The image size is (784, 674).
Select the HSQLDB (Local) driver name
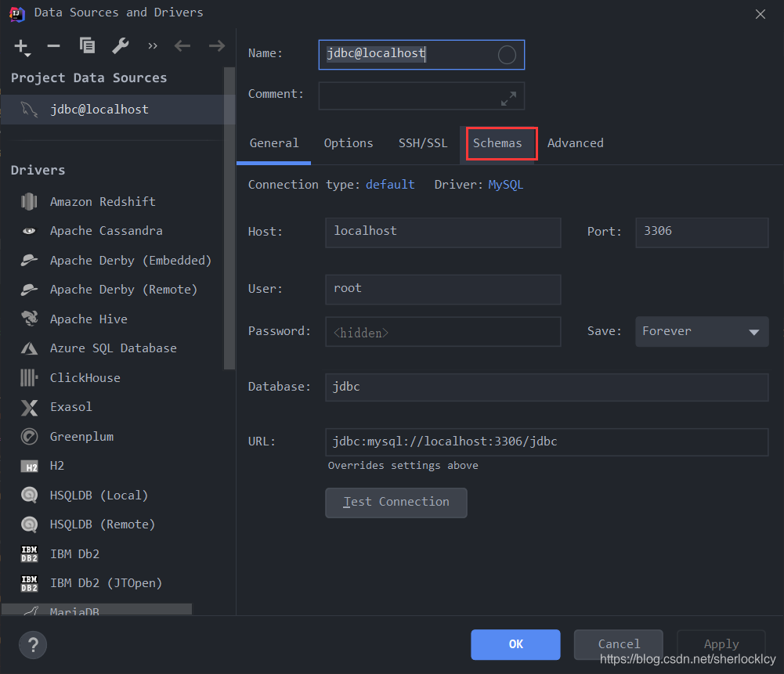point(99,496)
